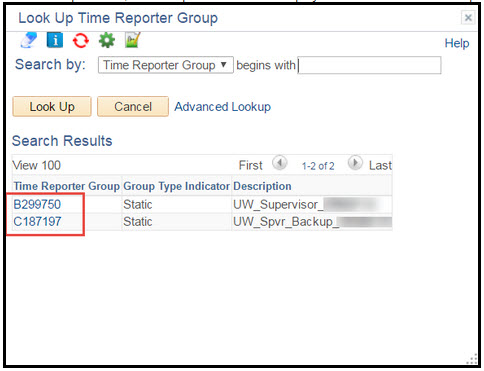Viewport: 484px width, 371px height.
Task: Click the UW_Supervisor_ description
Action: (278, 204)
